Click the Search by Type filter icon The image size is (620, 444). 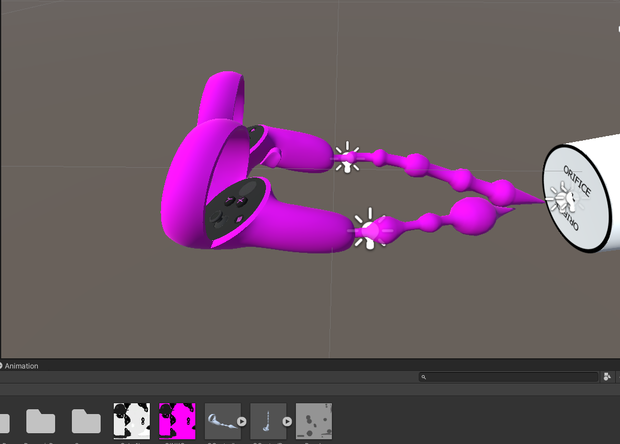click(x=607, y=377)
